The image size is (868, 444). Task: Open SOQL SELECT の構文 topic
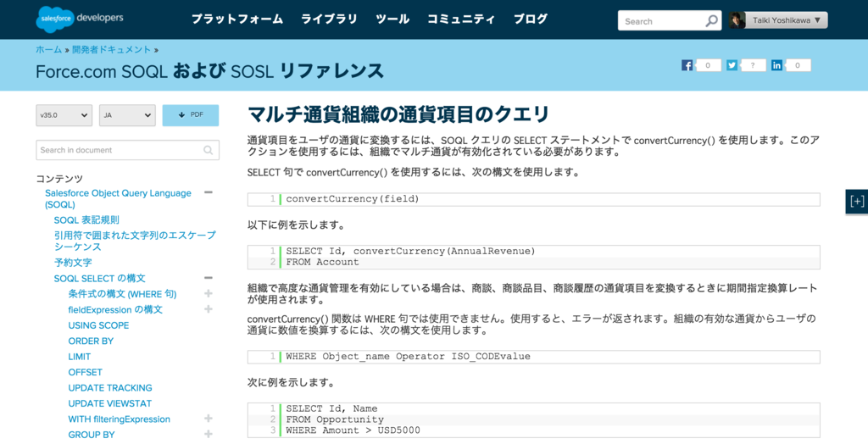[x=100, y=278]
